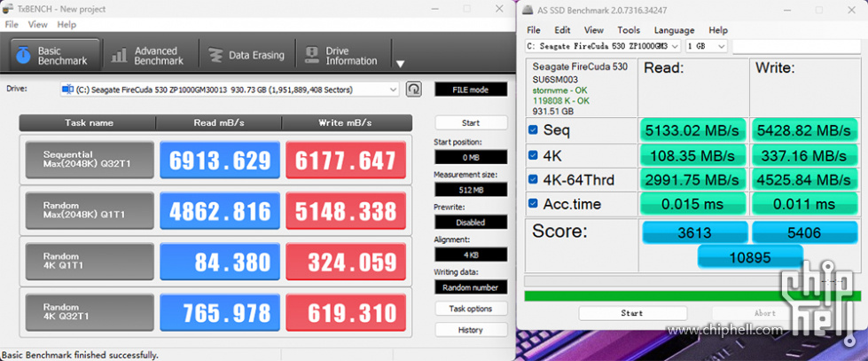This screenshot has height=361, width=868.
Task: Click the 4525.84 MB/s 4K-64Thrd write value
Action: click(804, 179)
